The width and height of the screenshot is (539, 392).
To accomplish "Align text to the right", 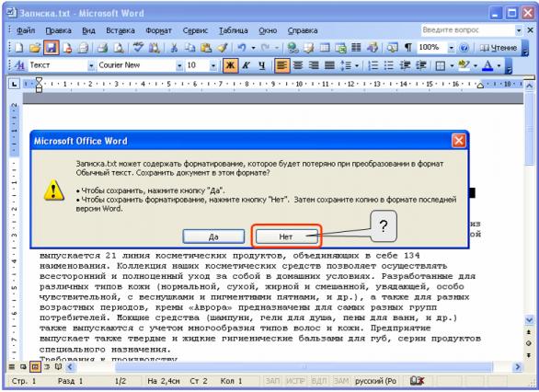I will pos(314,65).
